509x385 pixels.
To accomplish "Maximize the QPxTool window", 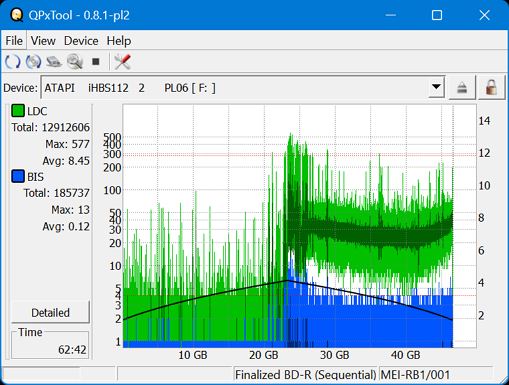I will [x=437, y=15].
